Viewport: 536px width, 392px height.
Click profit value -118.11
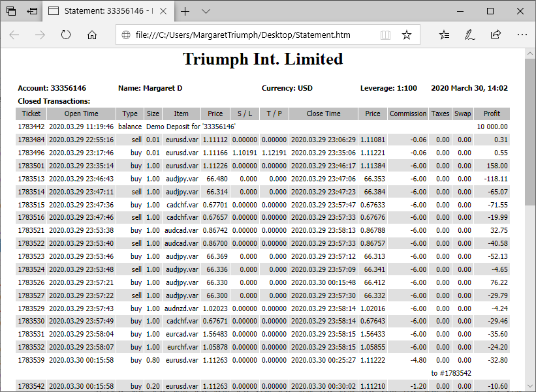tap(496, 179)
